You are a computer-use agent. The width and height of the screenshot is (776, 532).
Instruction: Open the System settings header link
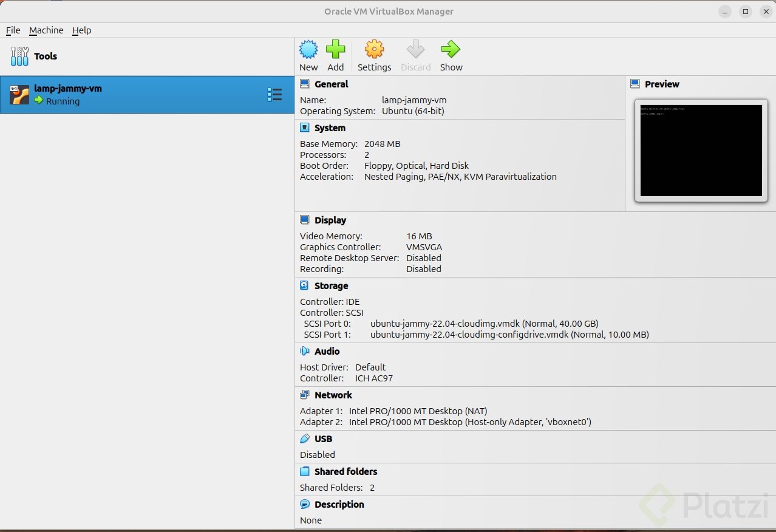point(330,128)
